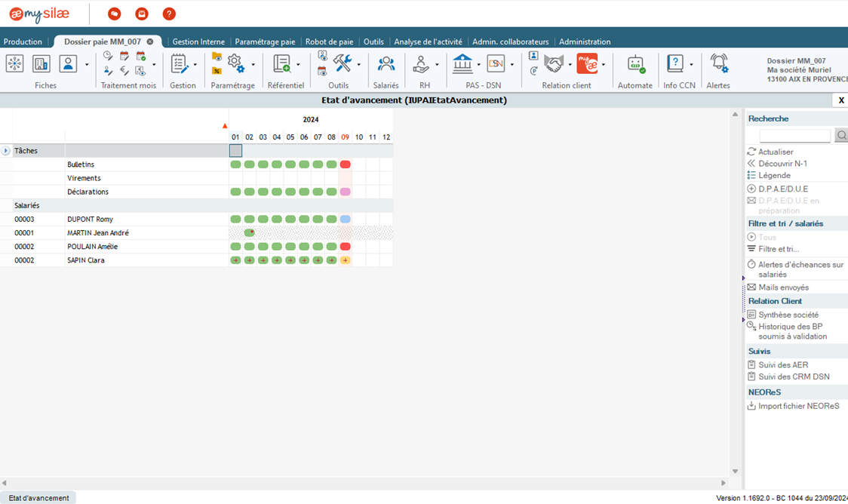
Task: Open the Info CCN dropdown arrow
Action: click(691, 65)
